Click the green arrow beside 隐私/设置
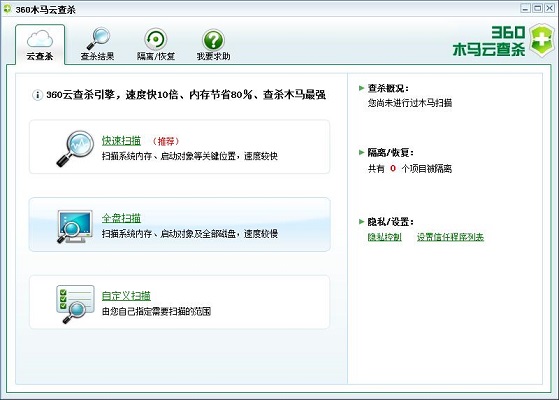This screenshot has height=400, width=559. [x=361, y=221]
